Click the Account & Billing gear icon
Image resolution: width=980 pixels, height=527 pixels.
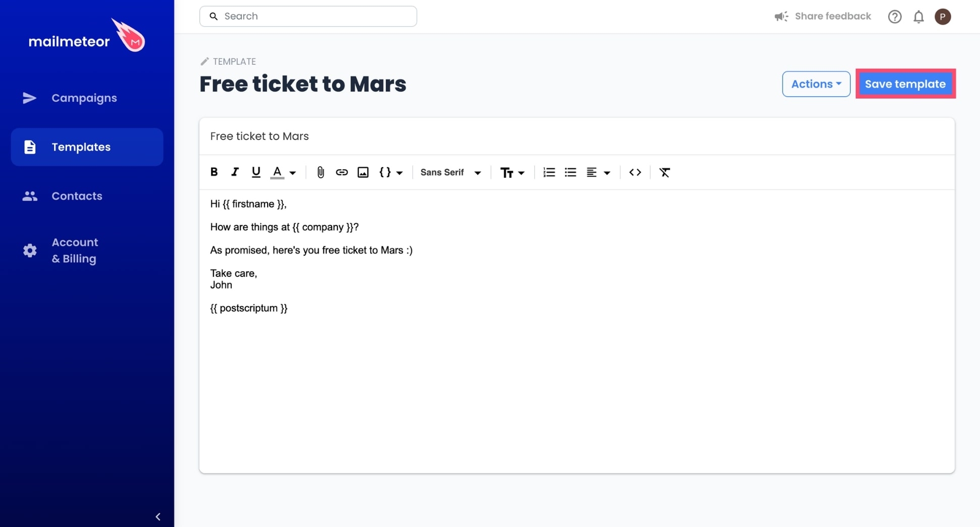(x=30, y=251)
